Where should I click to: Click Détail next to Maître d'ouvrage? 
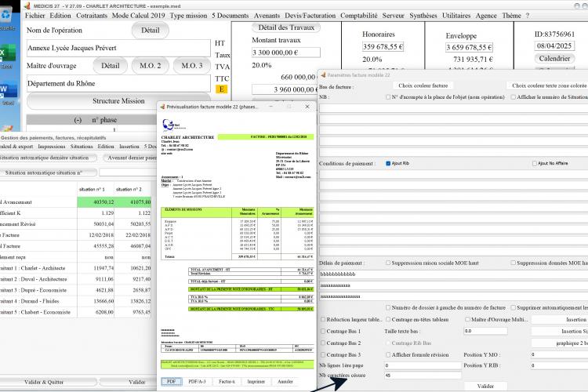[111, 66]
